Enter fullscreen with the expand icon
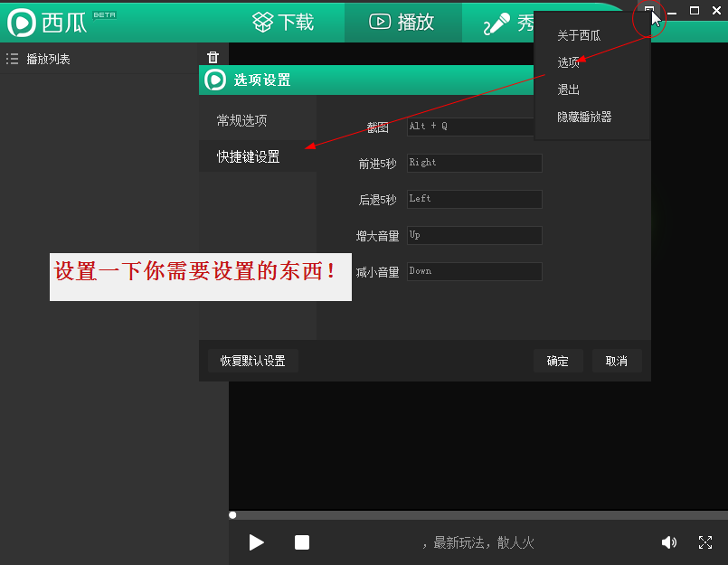Viewport: 728px width, 565px height. click(705, 542)
